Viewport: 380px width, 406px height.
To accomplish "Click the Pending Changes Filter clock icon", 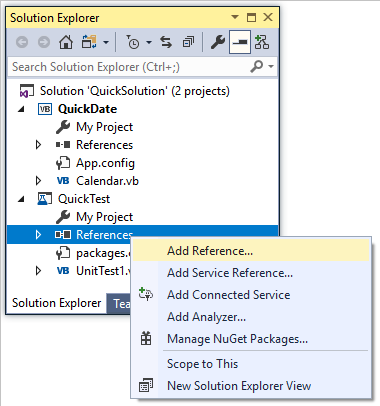I will 133,42.
